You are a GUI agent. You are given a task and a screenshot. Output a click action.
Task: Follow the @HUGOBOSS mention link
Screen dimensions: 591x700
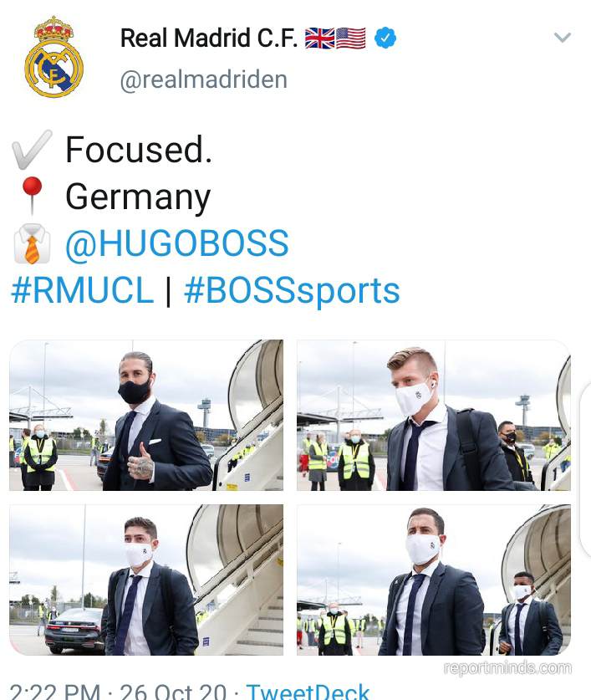click(177, 243)
